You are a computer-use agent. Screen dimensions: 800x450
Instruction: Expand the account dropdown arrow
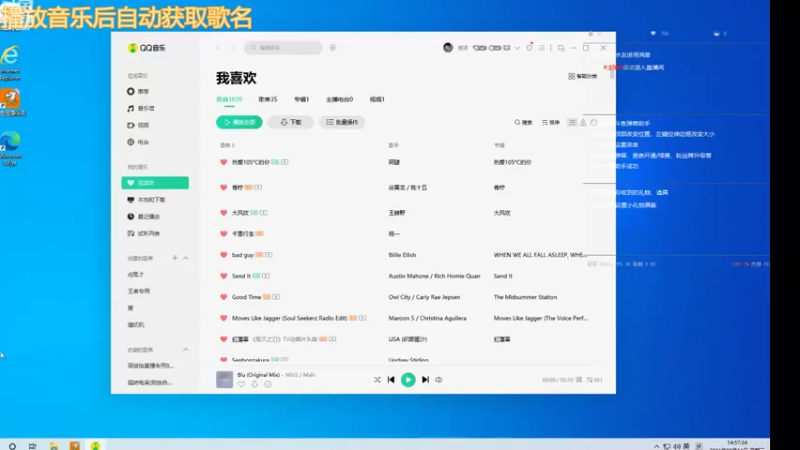517,48
